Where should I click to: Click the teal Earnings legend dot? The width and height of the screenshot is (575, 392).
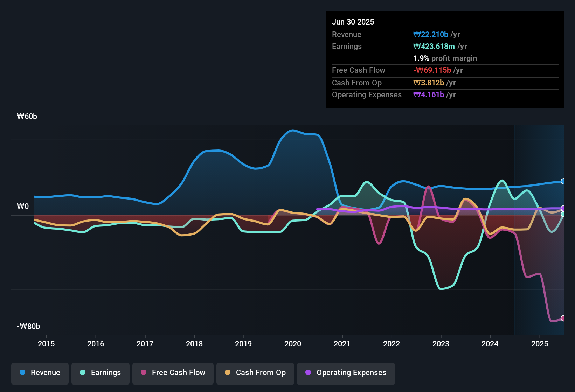click(82, 373)
